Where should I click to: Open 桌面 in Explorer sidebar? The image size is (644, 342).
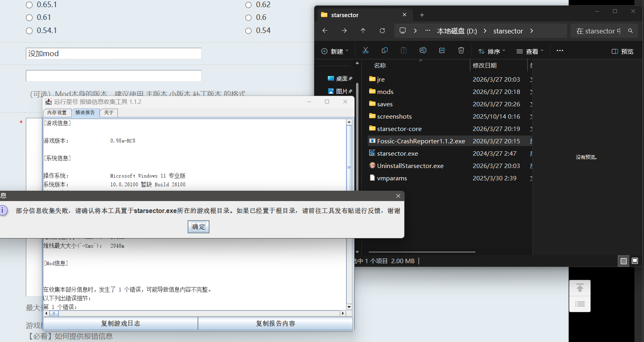340,79
